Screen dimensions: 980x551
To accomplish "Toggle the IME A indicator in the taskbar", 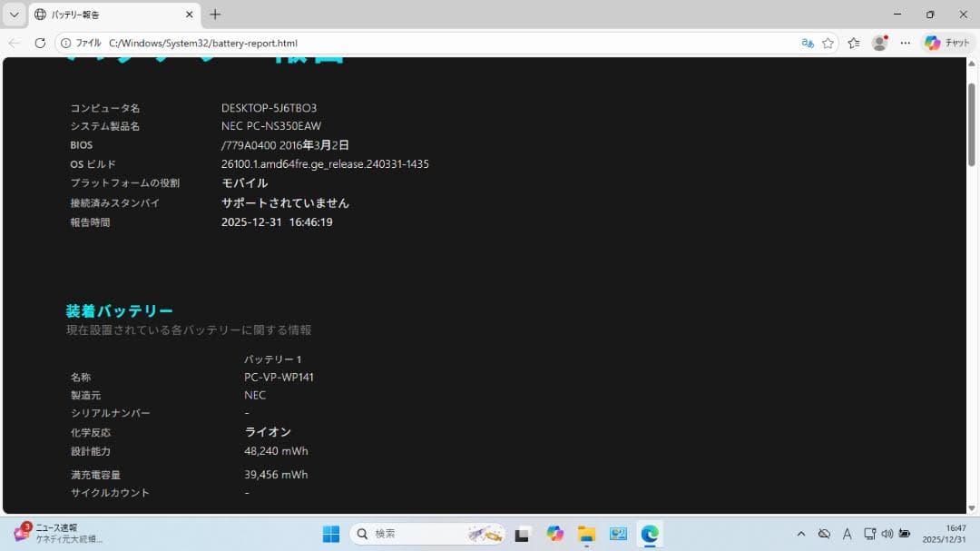I will (x=847, y=534).
